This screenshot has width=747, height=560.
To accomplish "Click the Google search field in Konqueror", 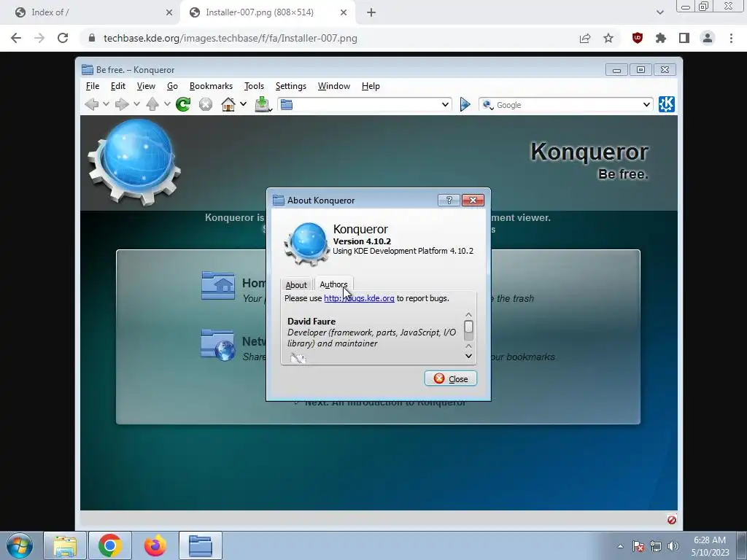I will pos(567,105).
